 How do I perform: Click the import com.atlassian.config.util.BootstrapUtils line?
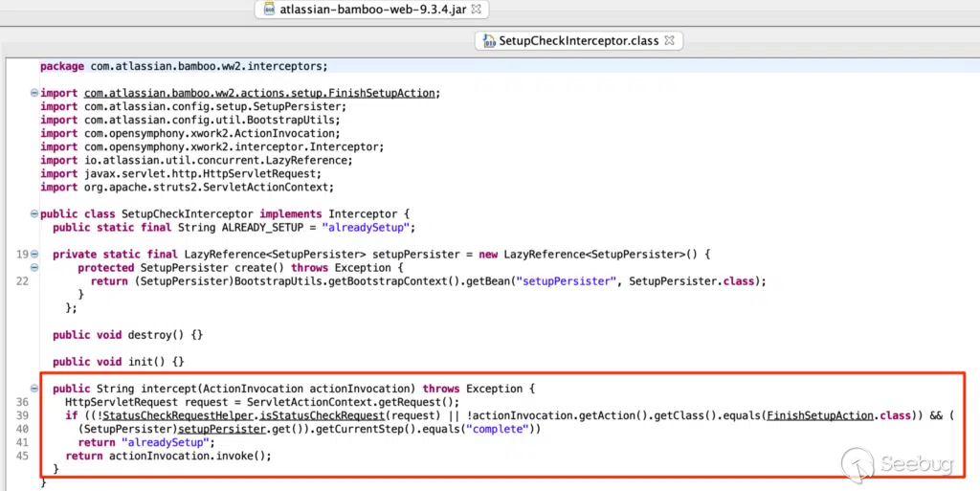coord(190,120)
